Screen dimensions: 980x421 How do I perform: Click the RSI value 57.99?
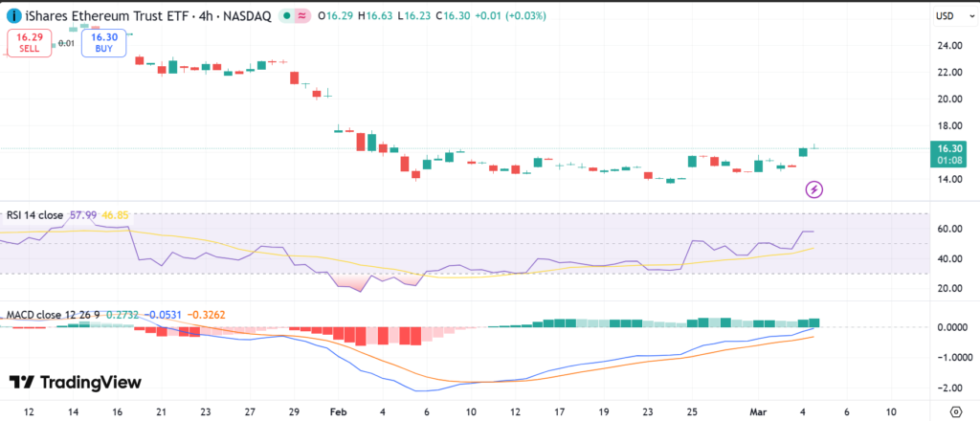pyautogui.click(x=84, y=215)
